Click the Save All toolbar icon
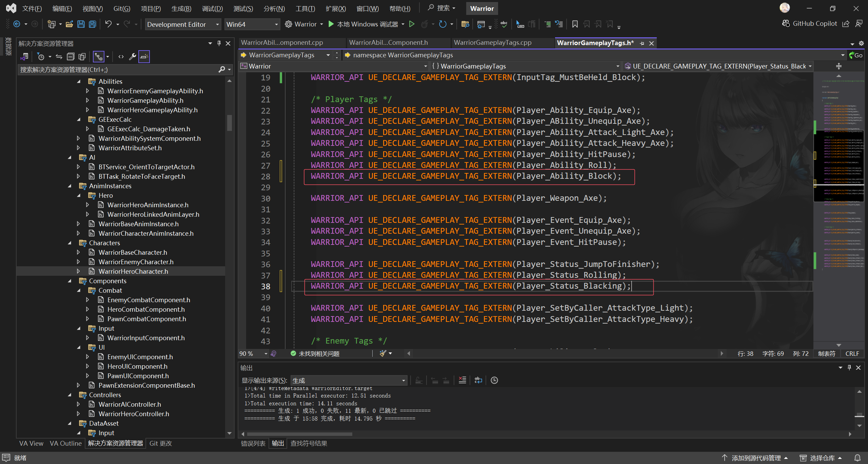Image resolution: width=868 pixels, height=464 pixels. (92, 24)
